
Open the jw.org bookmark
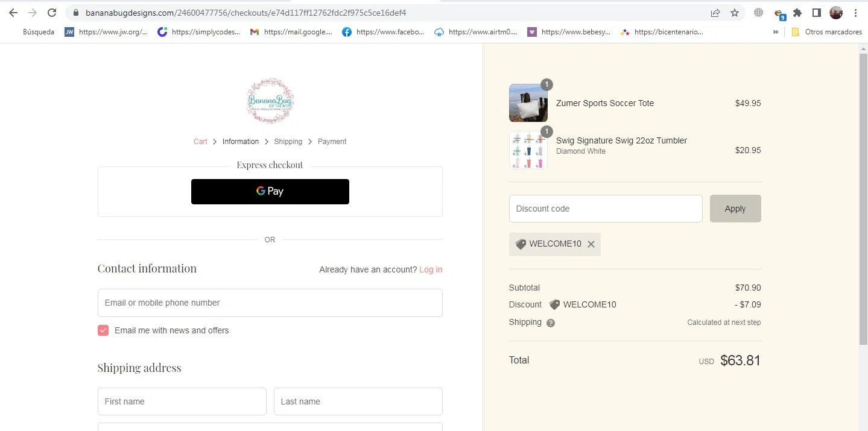click(106, 32)
